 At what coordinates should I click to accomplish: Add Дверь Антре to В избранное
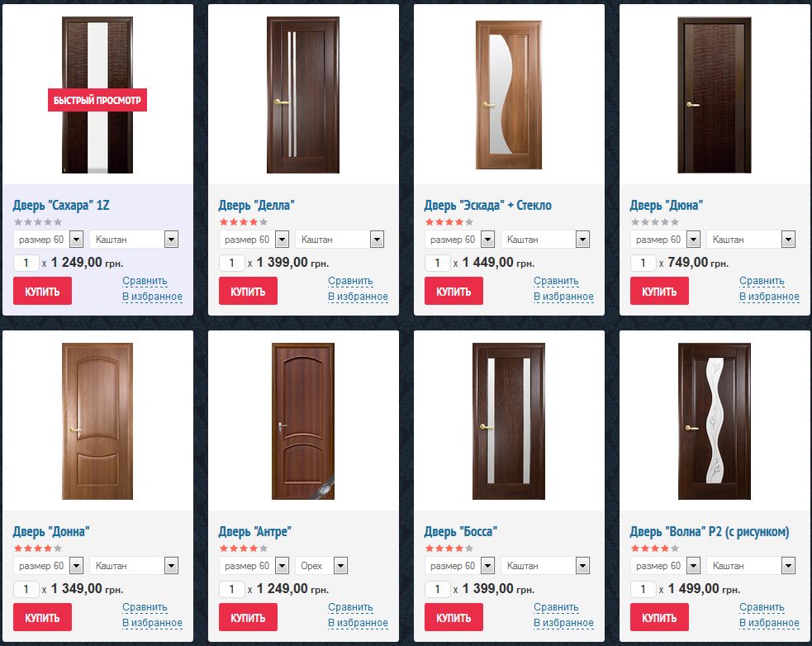pyautogui.click(x=358, y=623)
